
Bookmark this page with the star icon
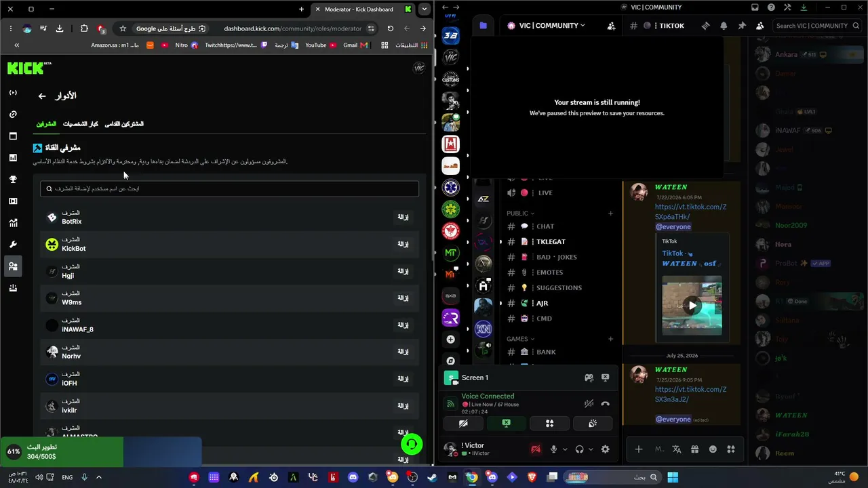[x=123, y=28]
